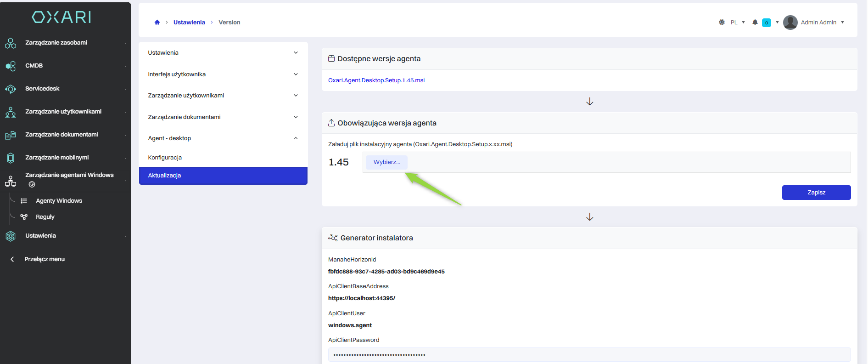The width and height of the screenshot is (868, 364).
Task: Expand Zarządzanie dokumentami settings section
Action: 223,117
